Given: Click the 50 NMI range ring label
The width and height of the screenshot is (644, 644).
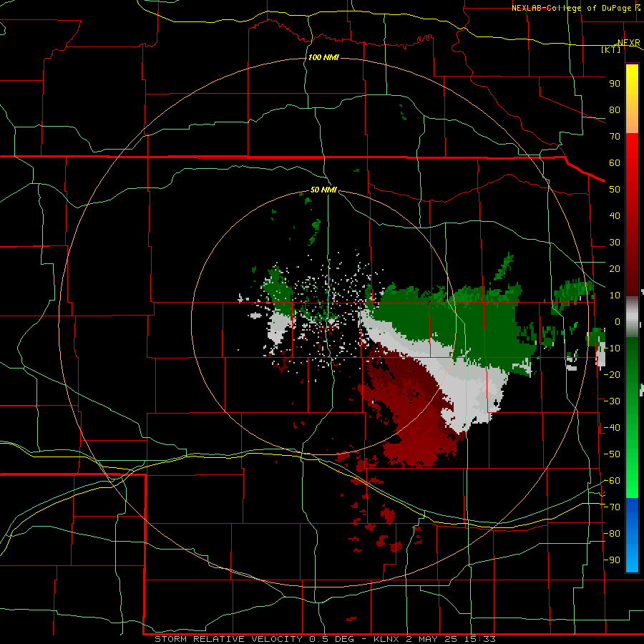Looking at the screenshot, I should click(323, 190).
